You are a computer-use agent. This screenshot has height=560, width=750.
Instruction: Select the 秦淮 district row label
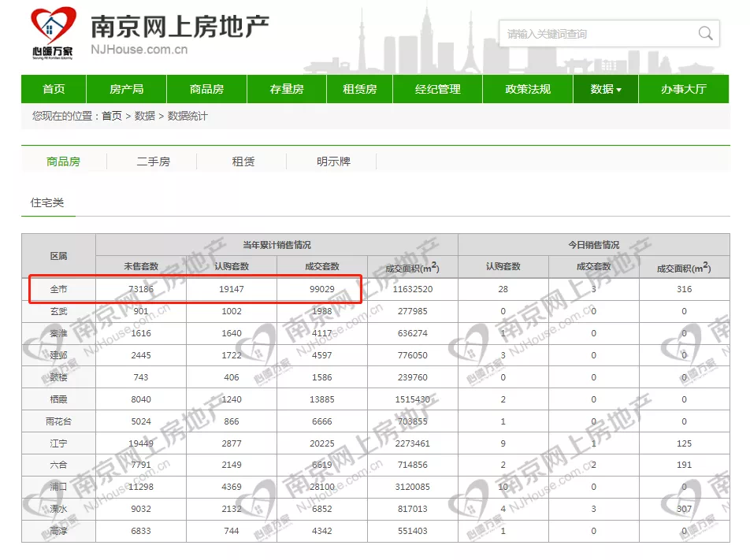58,333
